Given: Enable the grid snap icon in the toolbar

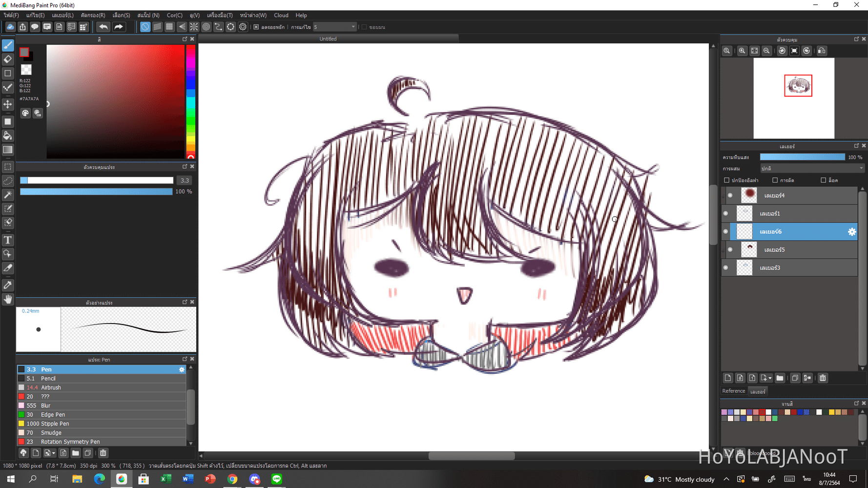Looking at the screenshot, I should pos(169,27).
